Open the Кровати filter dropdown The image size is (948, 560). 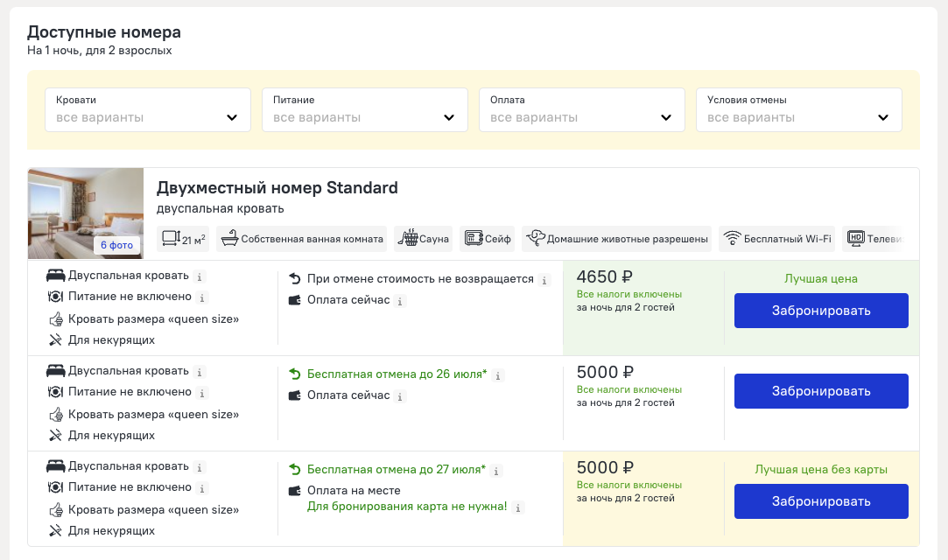(148, 110)
